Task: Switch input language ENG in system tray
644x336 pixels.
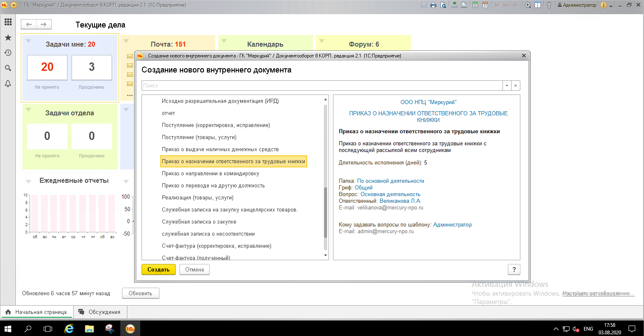Action: (588, 329)
